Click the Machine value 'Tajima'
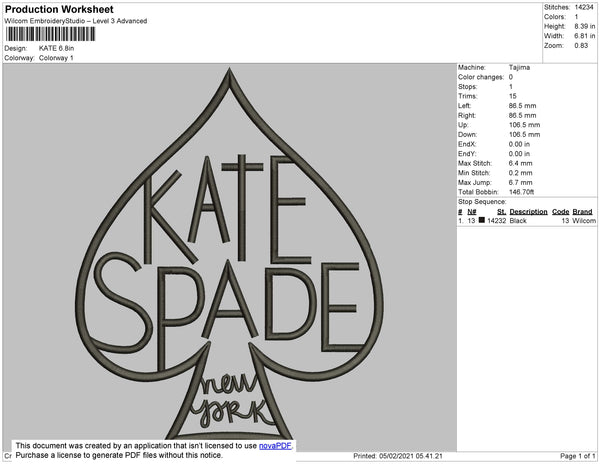This screenshot has height=464, width=600. point(519,67)
